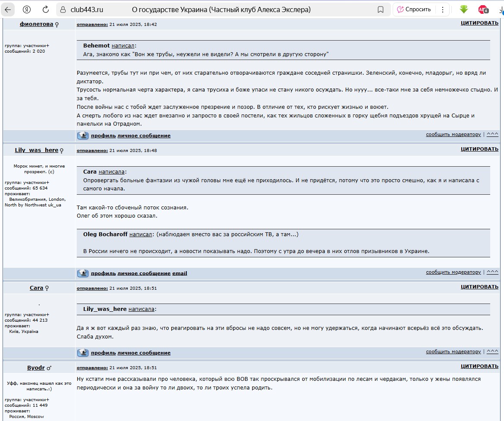Click the photo icon under Cara's post
The image size is (504, 421).
[x=83, y=353]
